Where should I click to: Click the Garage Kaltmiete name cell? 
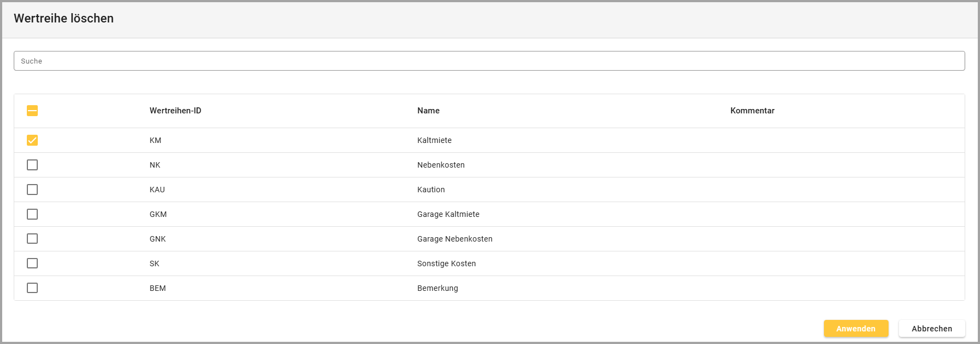pyautogui.click(x=448, y=214)
